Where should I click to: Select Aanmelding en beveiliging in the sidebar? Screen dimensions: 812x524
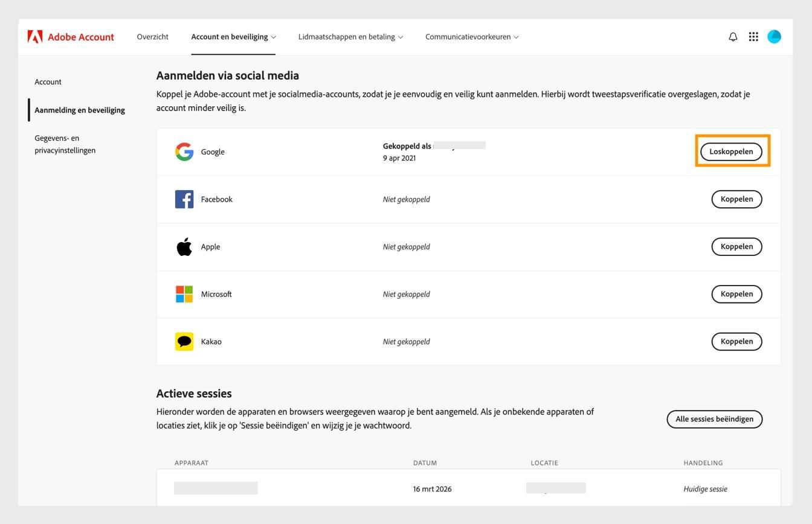[79, 110]
